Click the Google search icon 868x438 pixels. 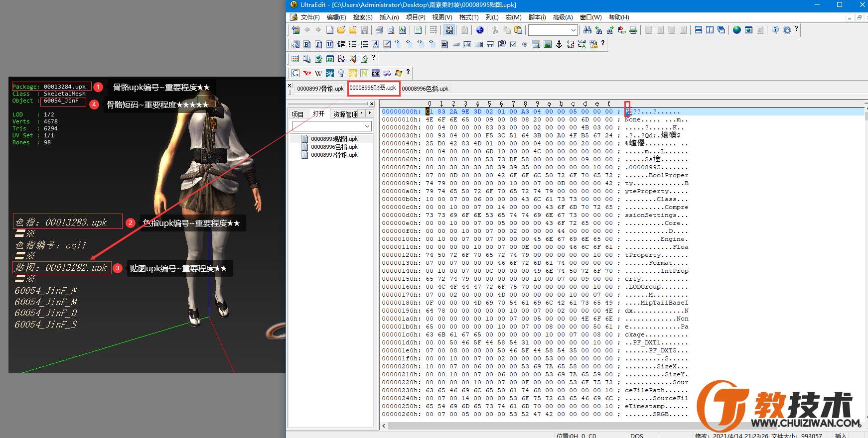pos(295,74)
